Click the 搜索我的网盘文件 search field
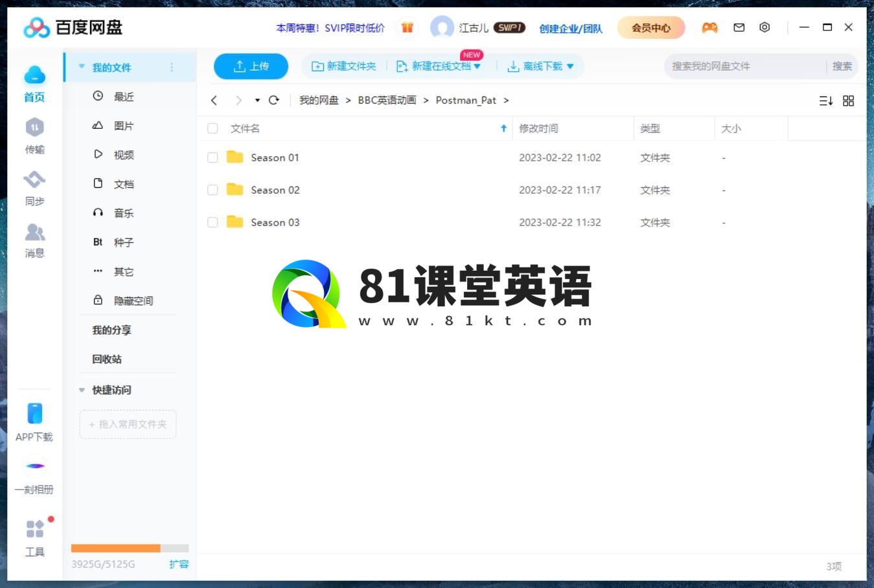The height and width of the screenshot is (588, 874). click(745, 66)
